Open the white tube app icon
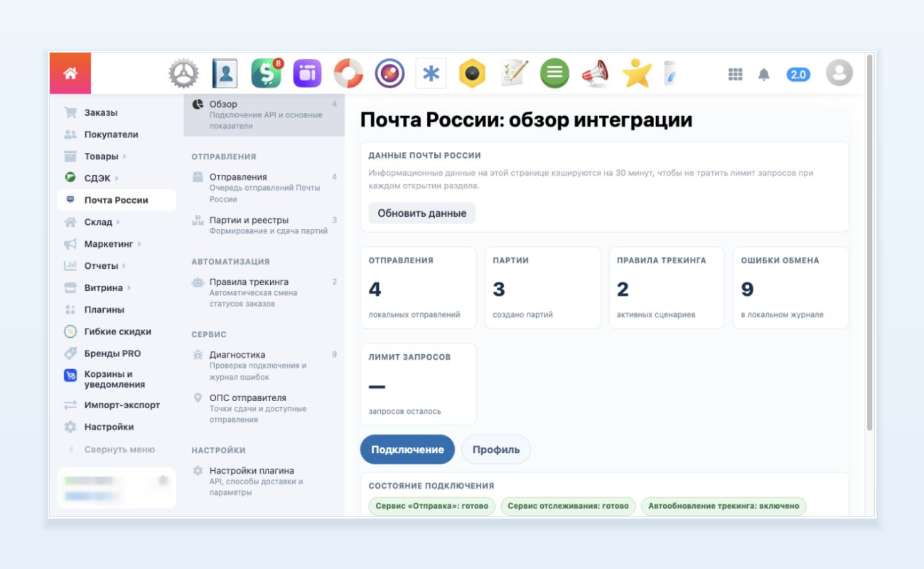 (670, 73)
